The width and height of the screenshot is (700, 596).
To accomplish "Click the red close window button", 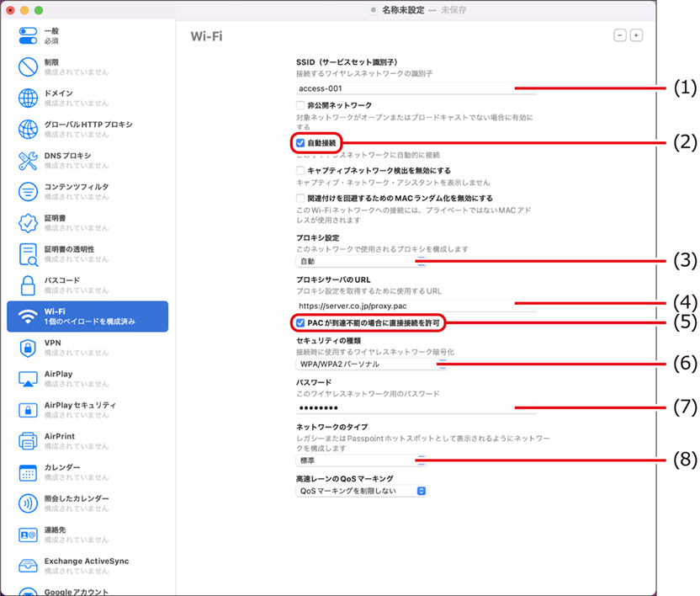I will (10, 10).
